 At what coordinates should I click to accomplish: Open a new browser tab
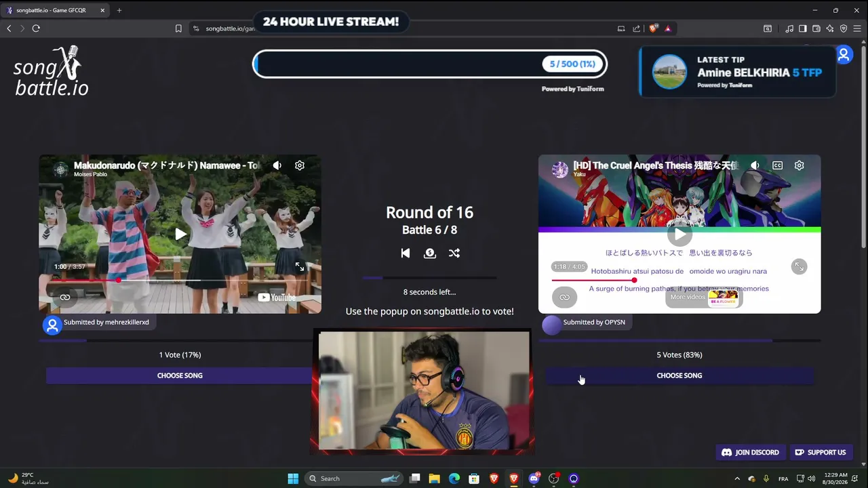pos(119,10)
